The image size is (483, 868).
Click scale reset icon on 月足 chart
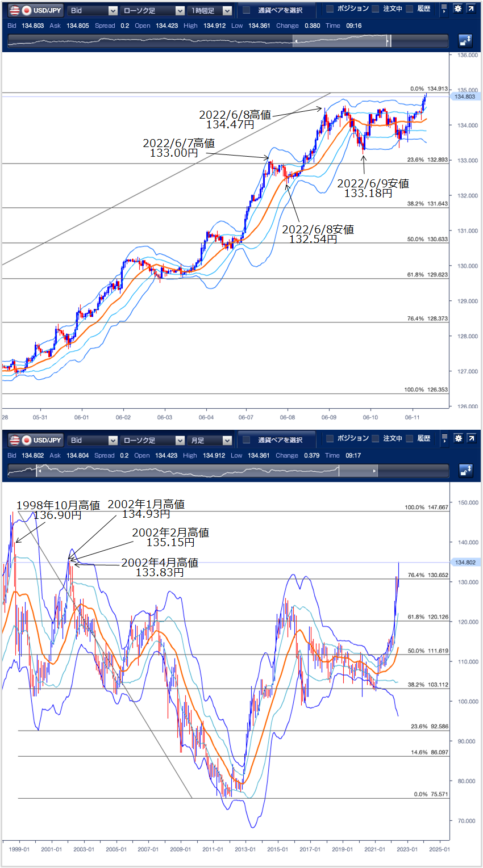tap(465, 470)
